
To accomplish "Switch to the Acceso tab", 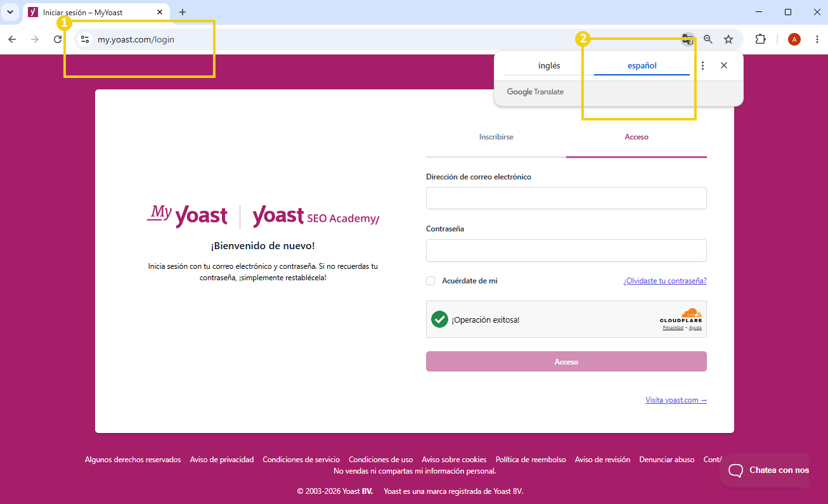I will [x=637, y=137].
